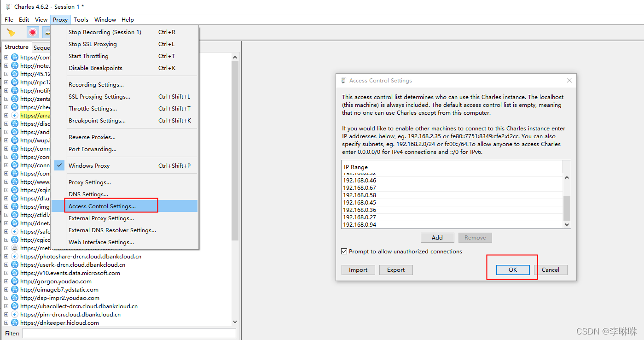Select IP entry 192.168.0.94
The width and height of the screenshot is (644, 340).
[452, 225]
